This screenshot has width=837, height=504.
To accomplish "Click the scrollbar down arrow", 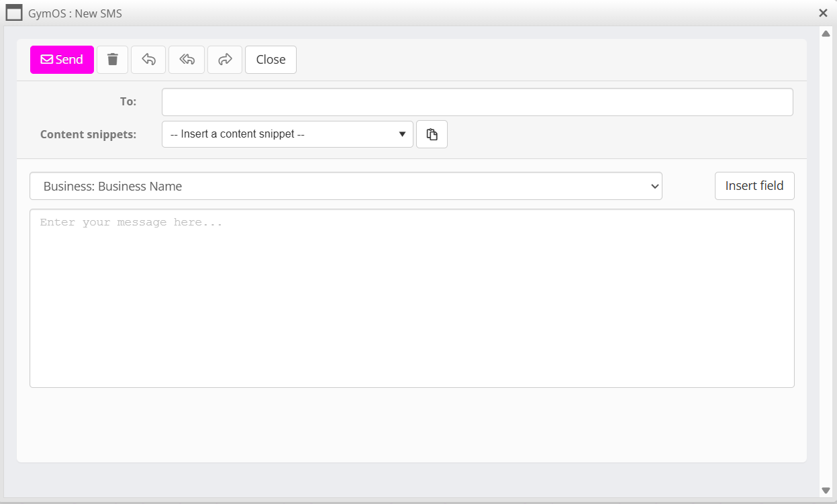I will pyautogui.click(x=826, y=491).
